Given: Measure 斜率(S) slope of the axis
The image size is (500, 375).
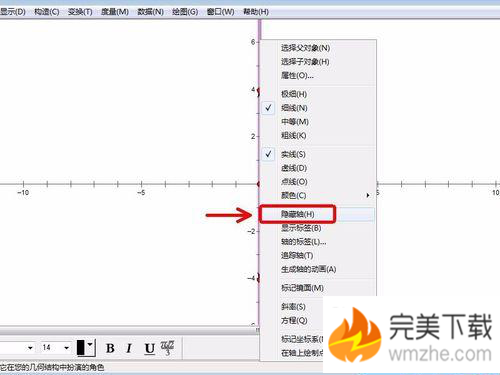Looking at the screenshot, I should point(293,306).
